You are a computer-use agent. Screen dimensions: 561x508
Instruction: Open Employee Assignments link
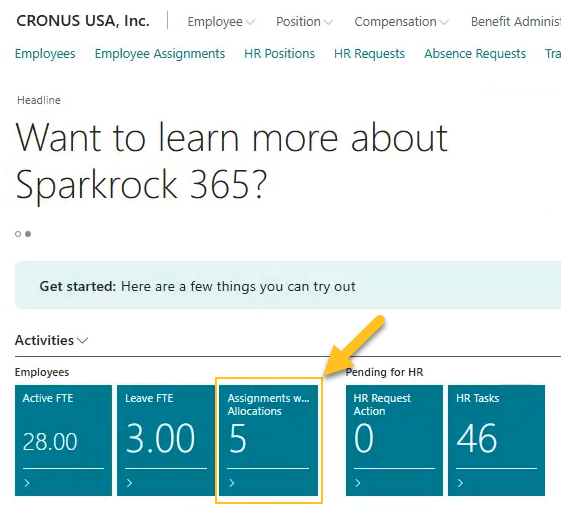click(160, 54)
